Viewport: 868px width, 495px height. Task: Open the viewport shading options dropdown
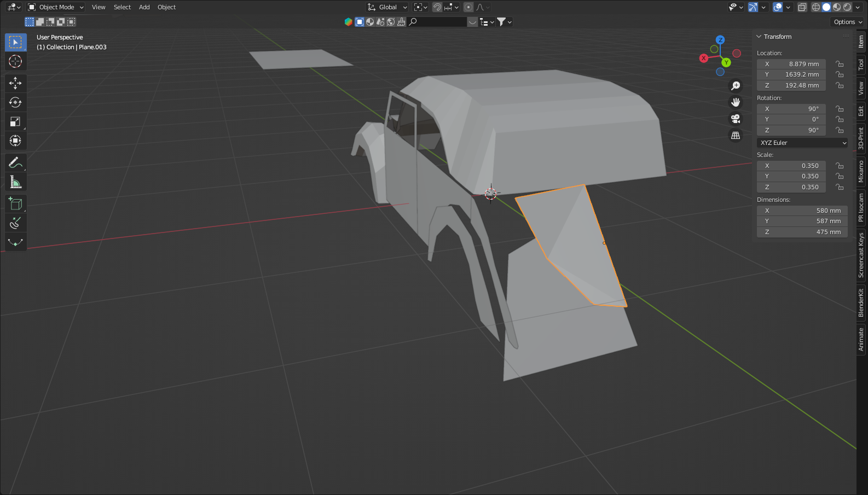pos(858,7)
